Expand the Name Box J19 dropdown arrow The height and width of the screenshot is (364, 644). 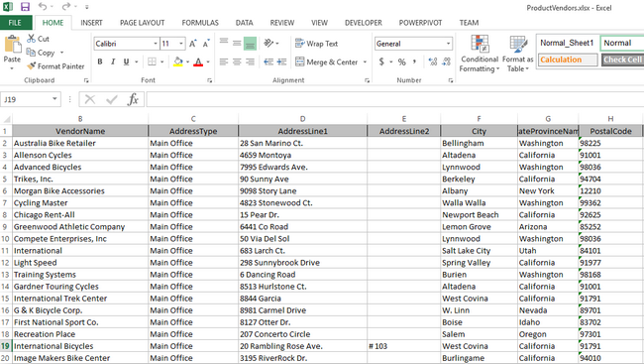point(54,99)
